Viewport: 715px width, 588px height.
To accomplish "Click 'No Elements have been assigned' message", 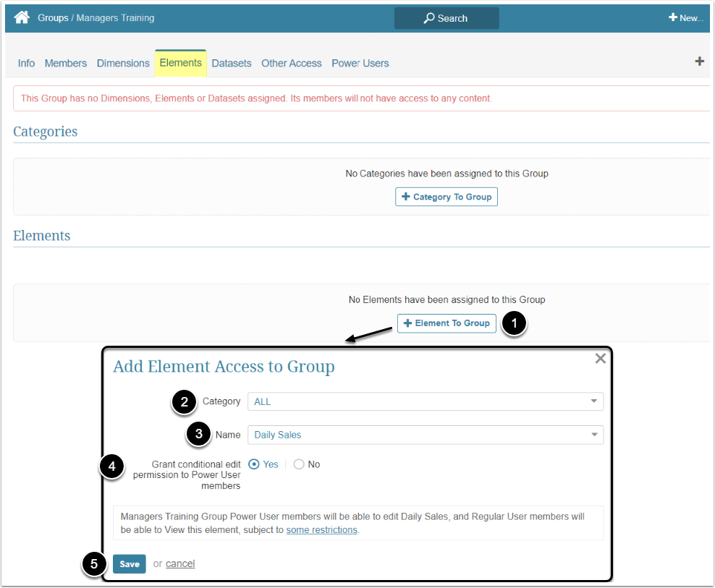I will pos(447,299).
